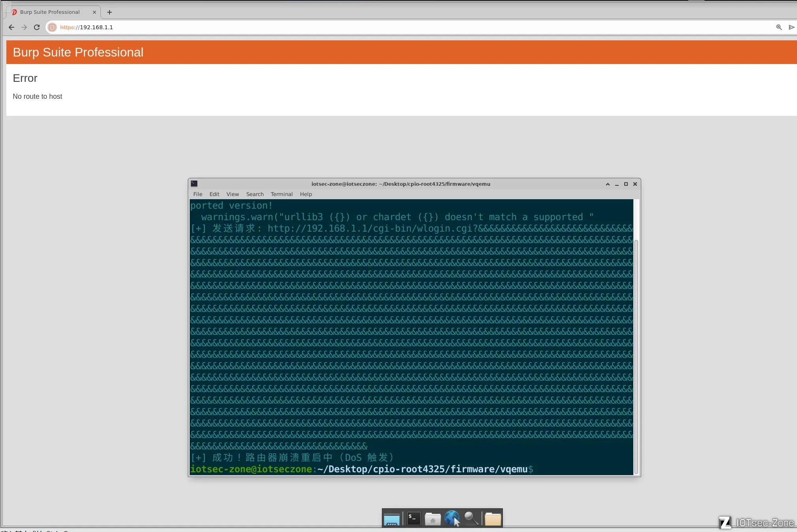The height and width of the screenshot is (532, 797).
Task: Click the Show Desktop dock icon
Action: (x=392, y=519)
